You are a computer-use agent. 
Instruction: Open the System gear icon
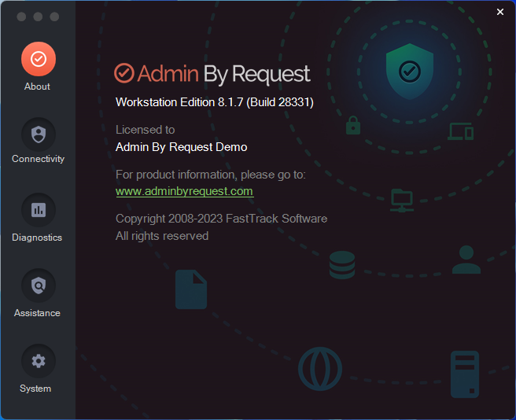[x=39, y=361]
